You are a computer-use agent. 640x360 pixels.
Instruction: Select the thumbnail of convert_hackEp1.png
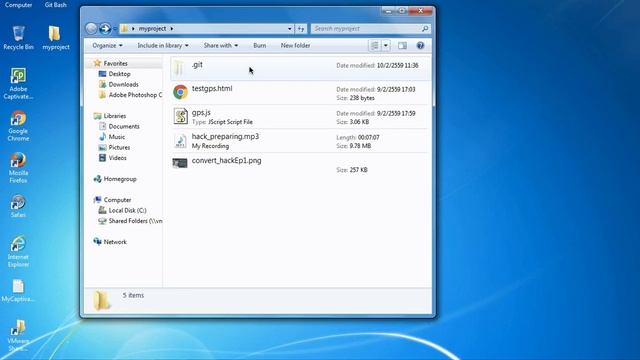(180, 163)
